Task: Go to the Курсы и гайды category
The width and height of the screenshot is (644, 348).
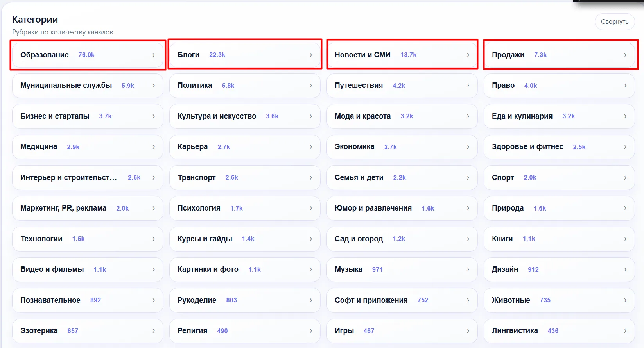Action: point(245,239)
